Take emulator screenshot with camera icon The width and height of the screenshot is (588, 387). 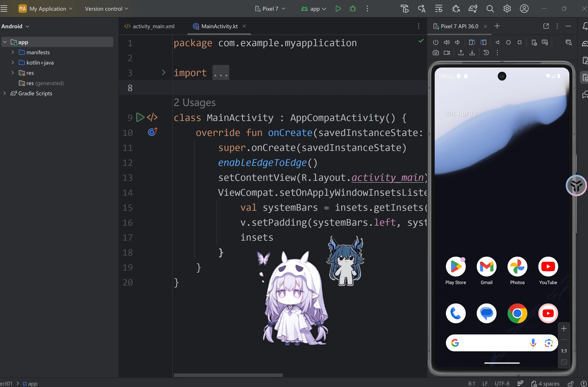click(x=436, y=53)
